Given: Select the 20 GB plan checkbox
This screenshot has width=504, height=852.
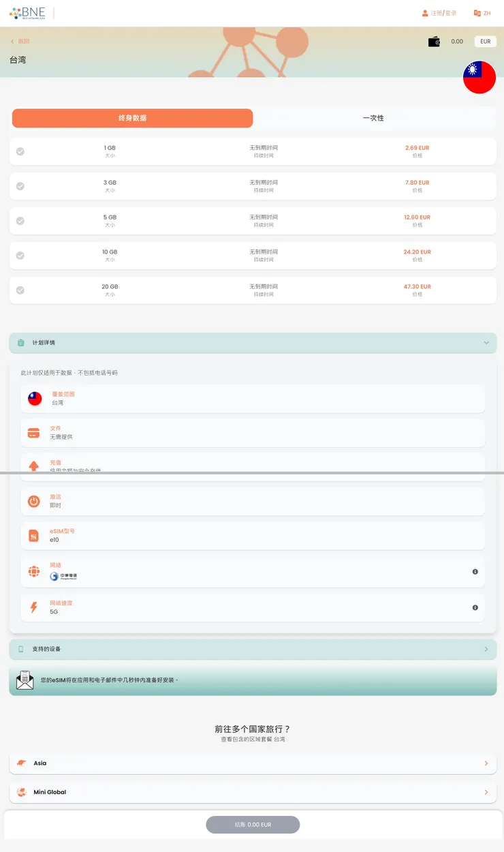Looking at the screenshot, I should coord(20,290).
